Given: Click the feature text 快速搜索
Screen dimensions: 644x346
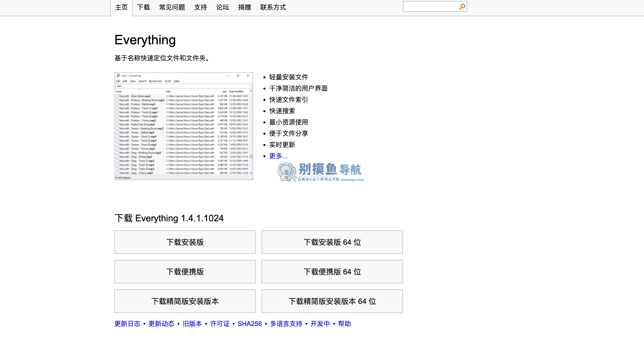Looking at the screenshot, I should [x=282, y=111].
